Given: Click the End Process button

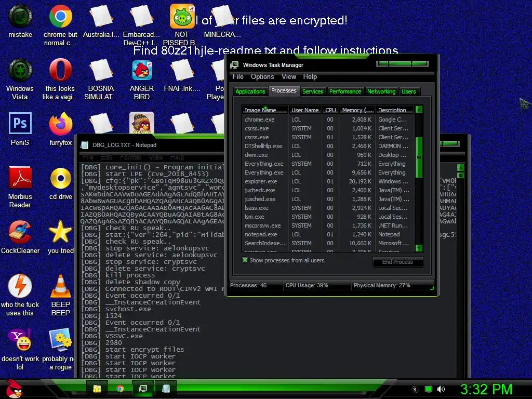Looking at the screenshot, I should [x=397, y=262].
